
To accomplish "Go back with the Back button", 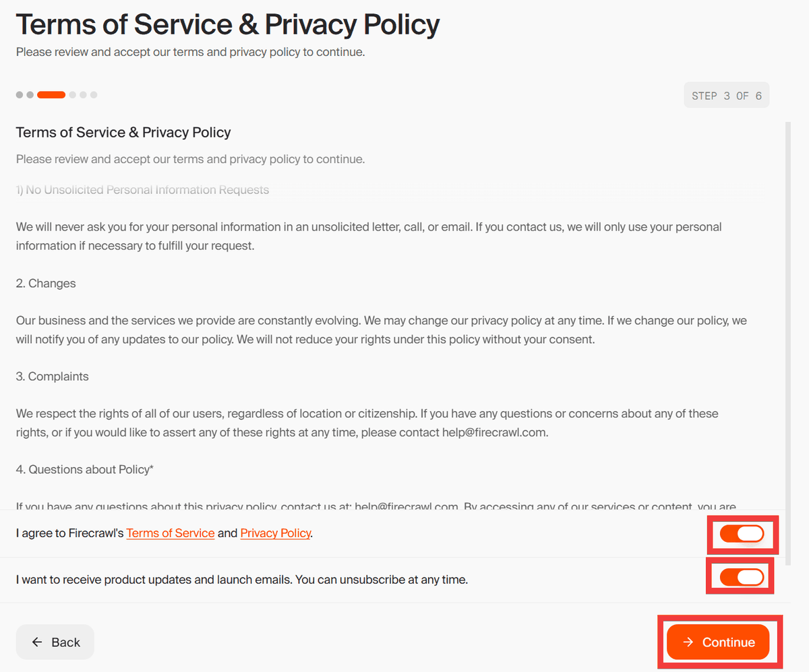I will [x=55, y=642].
